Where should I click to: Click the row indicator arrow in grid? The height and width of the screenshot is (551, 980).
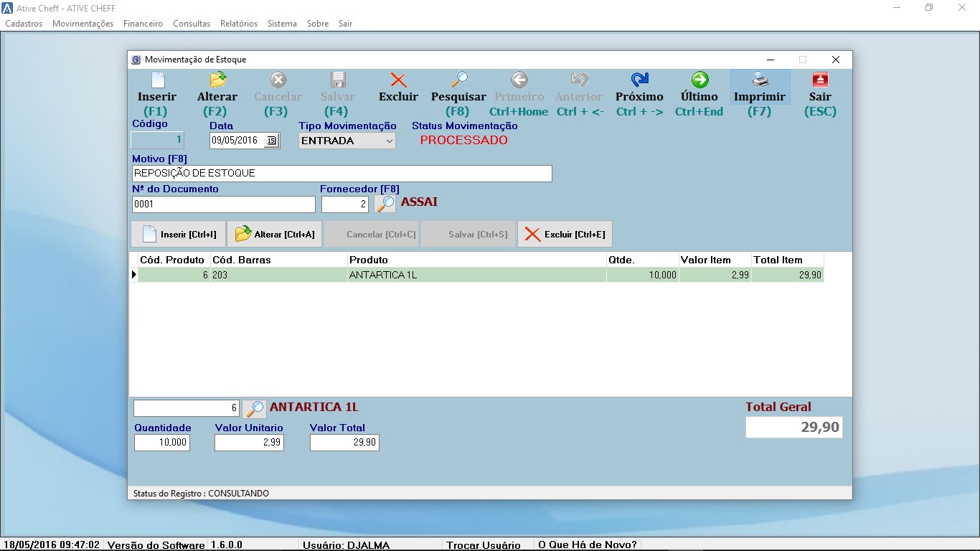click(133, 275)
